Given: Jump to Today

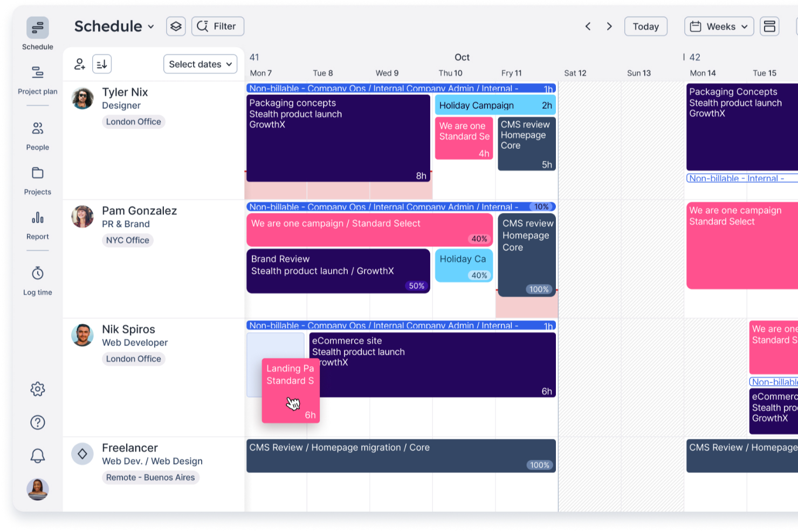Looking at the screenshot, I should [645, 26].
